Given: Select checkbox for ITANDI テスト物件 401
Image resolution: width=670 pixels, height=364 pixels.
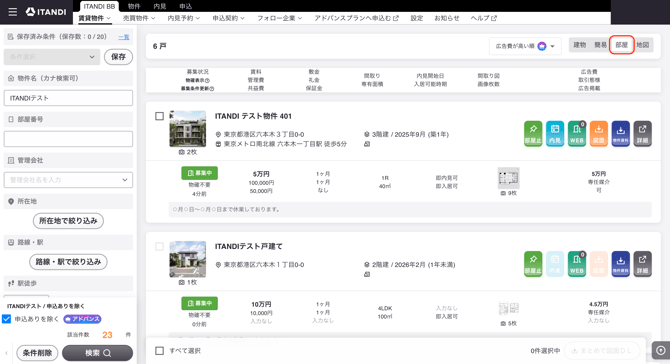Looking at the screenshot, I should pos(159,116).
